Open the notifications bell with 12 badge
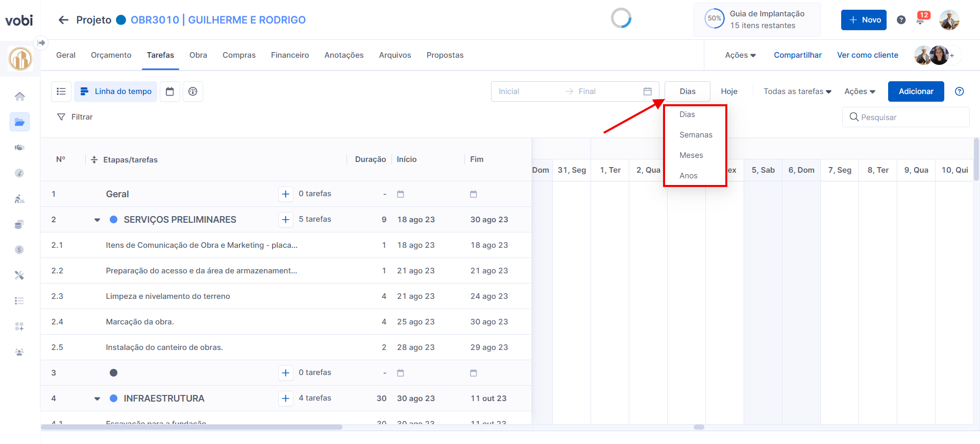The height and width of the screenshot is (444, 980). pyautogui.click(x=921, y=19)
